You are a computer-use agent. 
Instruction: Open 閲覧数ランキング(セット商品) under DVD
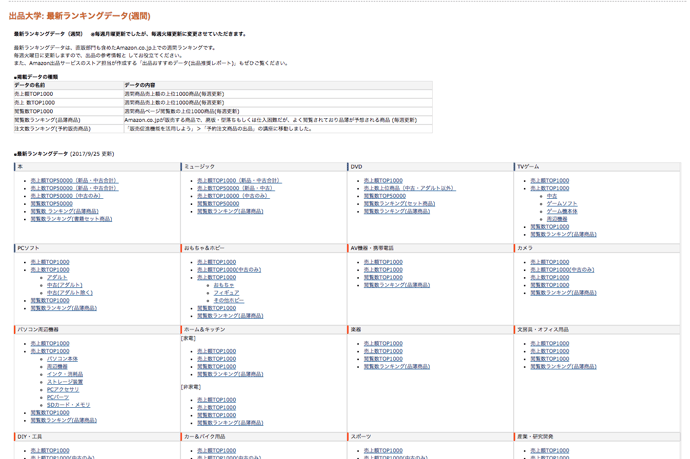click(399, 204)
